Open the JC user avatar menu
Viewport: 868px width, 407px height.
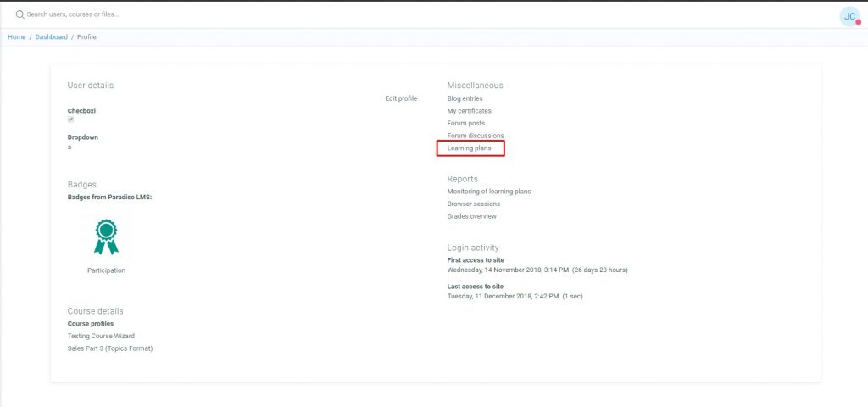coord(849,16)
